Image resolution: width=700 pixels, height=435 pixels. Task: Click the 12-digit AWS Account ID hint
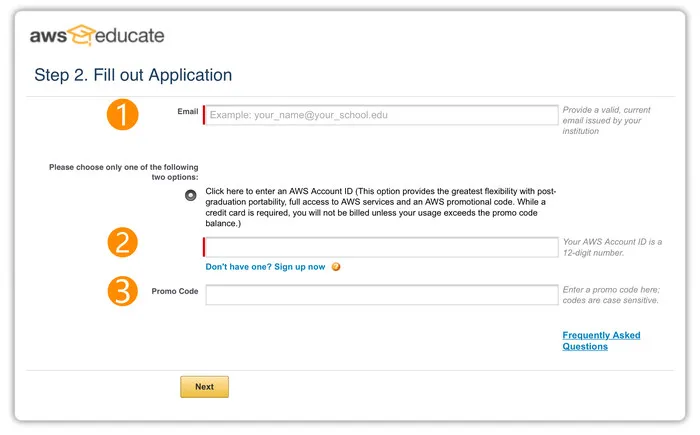click(x=612, y=247)
